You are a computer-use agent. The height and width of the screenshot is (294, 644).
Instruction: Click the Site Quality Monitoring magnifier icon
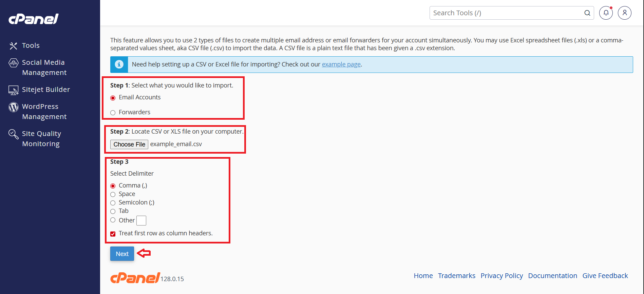tap(13, 134)
